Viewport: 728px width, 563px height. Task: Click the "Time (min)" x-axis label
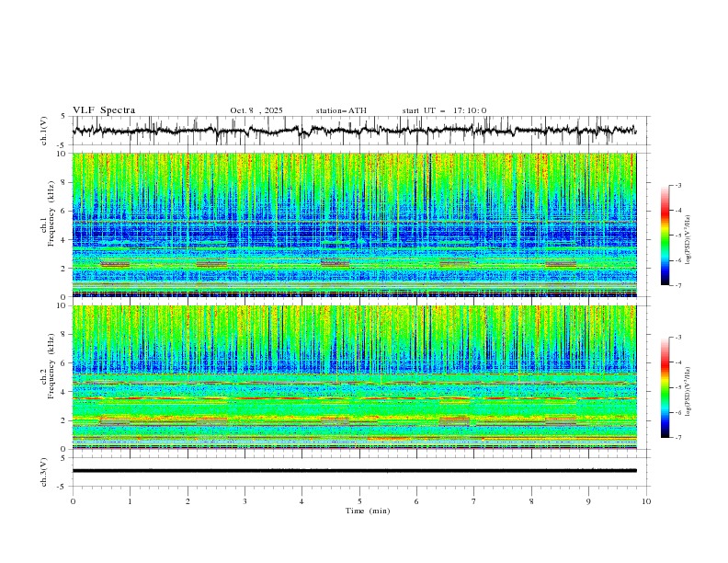[368, 511]
